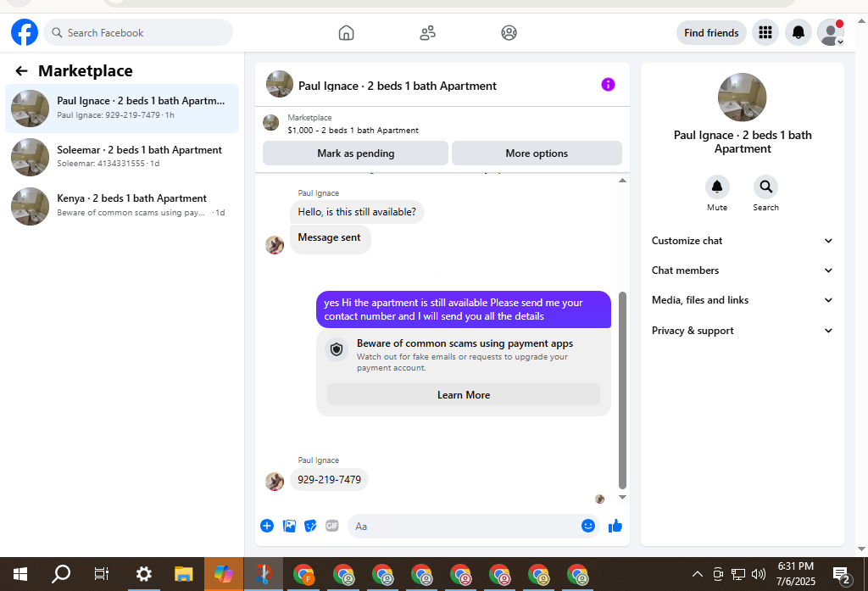
Task: Click the shield scam warning icon
Action: 337,349
